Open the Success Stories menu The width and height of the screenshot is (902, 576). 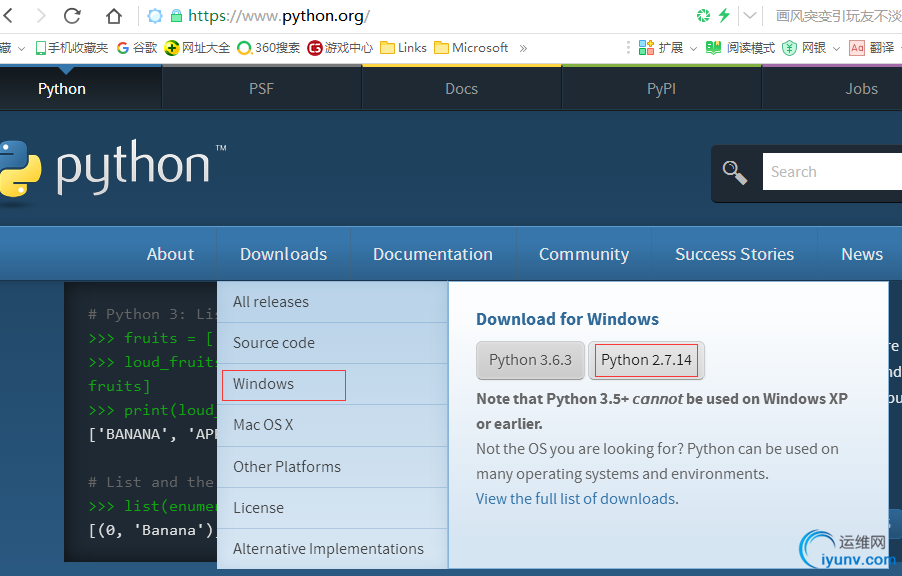735,254
